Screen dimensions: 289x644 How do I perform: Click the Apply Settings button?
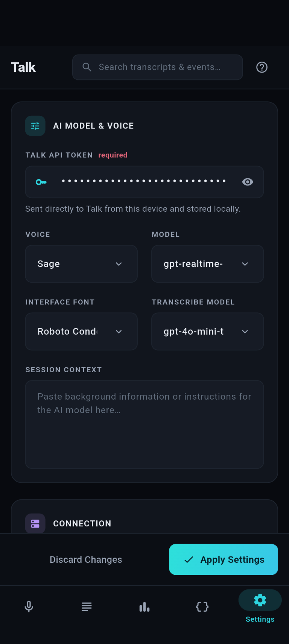(x=224, y=559)
